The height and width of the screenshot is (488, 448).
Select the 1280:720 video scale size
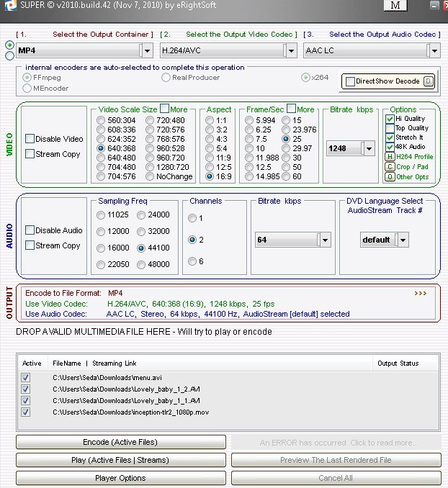(150, 167)
